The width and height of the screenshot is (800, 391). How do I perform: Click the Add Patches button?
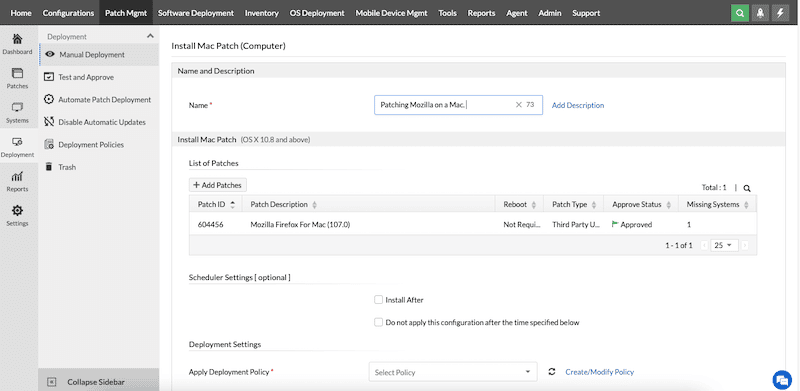point(218,185)
